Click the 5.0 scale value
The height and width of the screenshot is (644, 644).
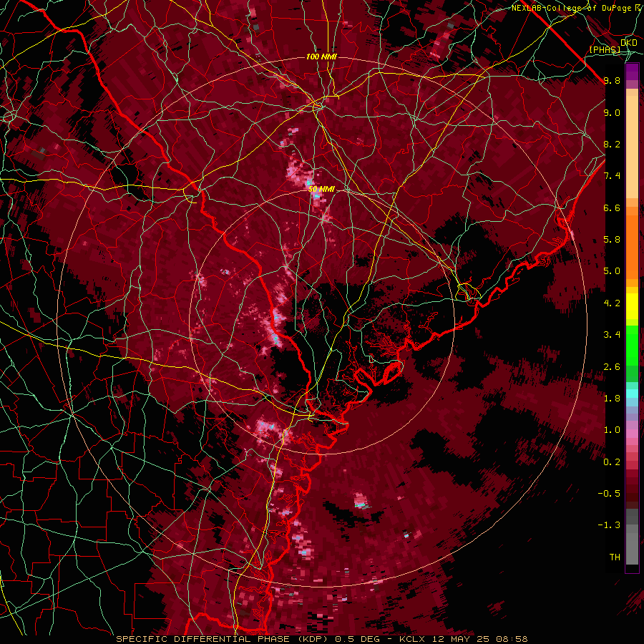tap(612, 271)
